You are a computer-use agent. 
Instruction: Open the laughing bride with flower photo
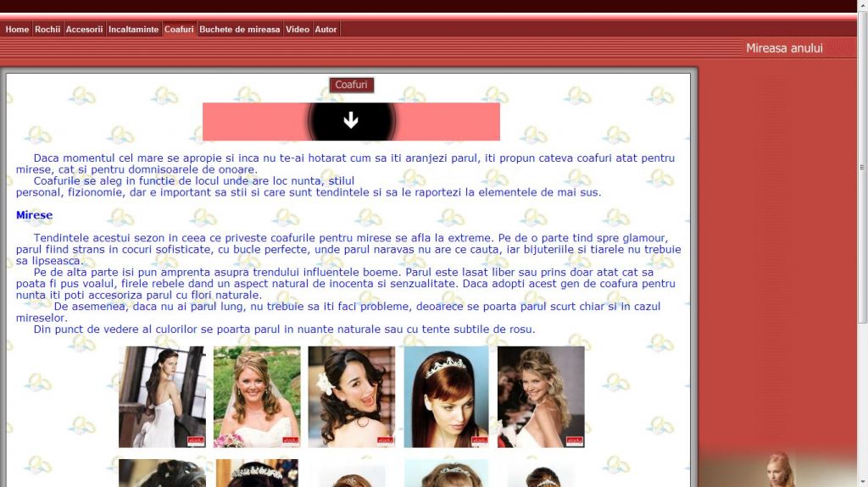pyautogui.click(x=351, y=396)
